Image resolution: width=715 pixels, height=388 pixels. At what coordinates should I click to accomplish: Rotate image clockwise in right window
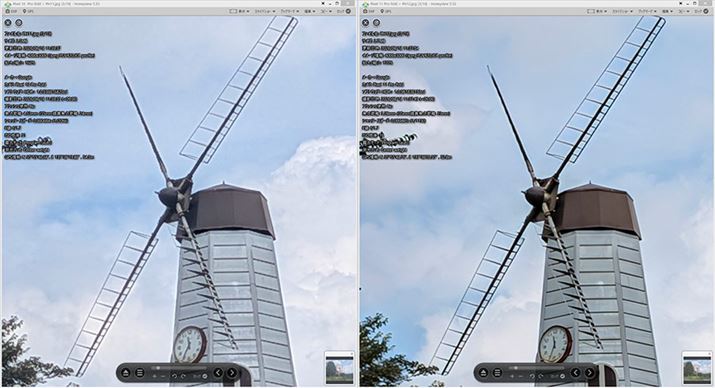click(x=541, y=376)
